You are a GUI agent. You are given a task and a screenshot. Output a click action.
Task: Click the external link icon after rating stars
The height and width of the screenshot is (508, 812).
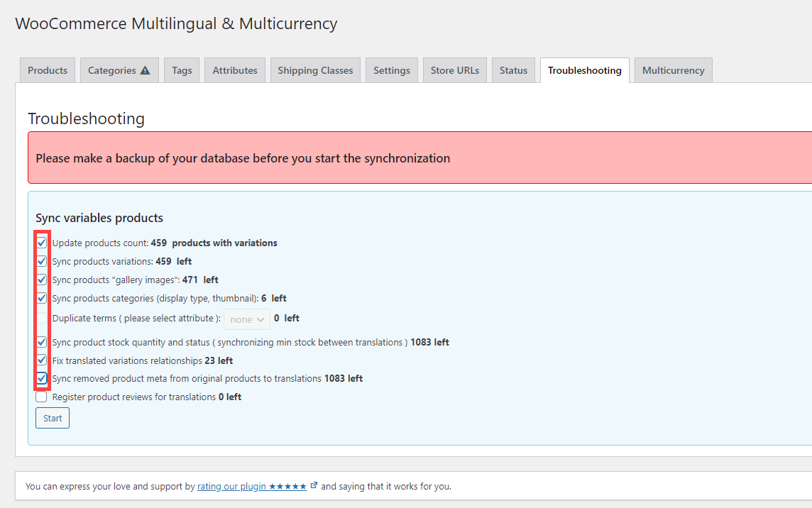pyautogui.click(x=314, y=485)
